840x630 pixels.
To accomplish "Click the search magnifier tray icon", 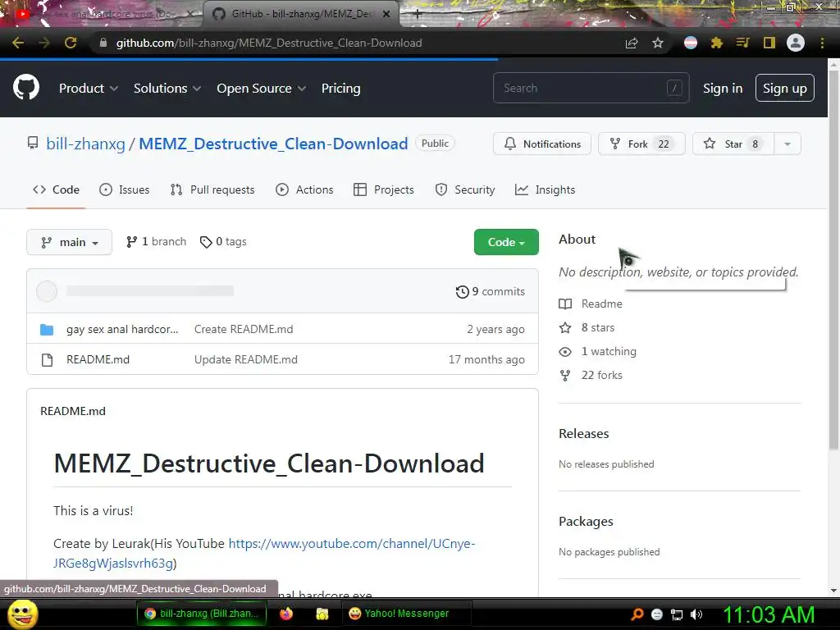I will pyautogui.click(x=637, y=614).
